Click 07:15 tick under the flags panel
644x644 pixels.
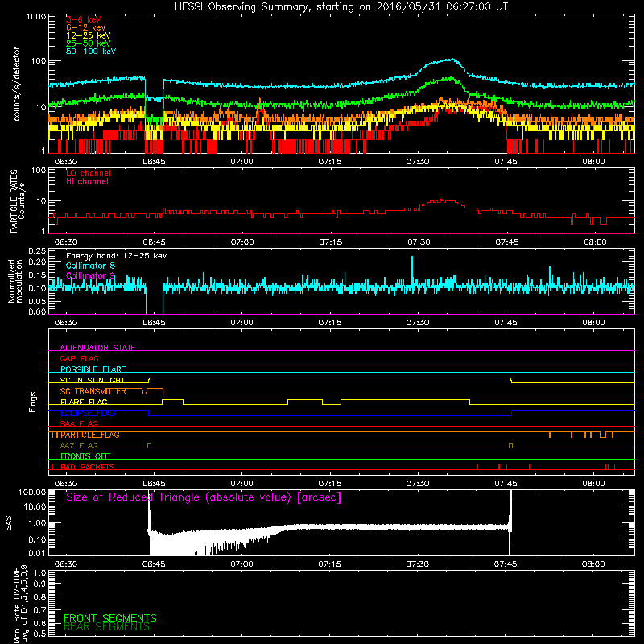tap(330, 484)
